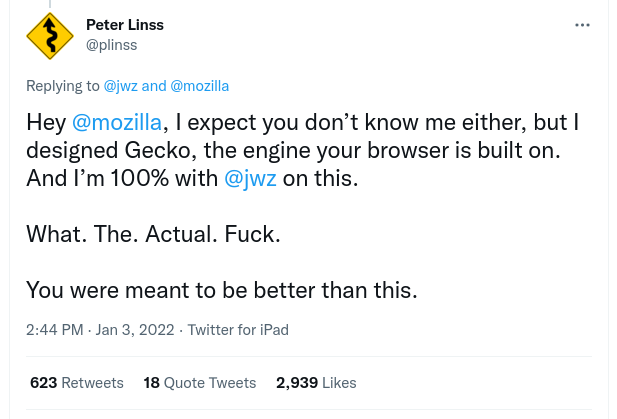Click the "100%" text in the tweet
617x419 pixels.
(x=139, y=178)
